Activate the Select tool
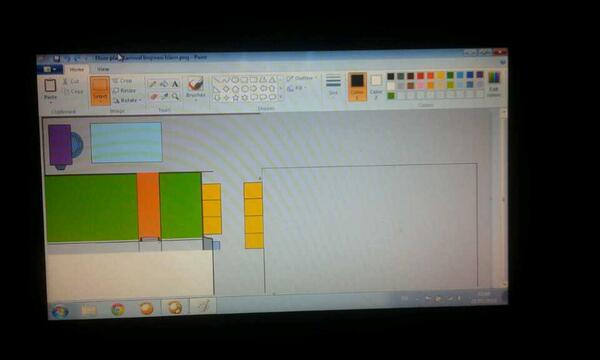 (100, 90)
